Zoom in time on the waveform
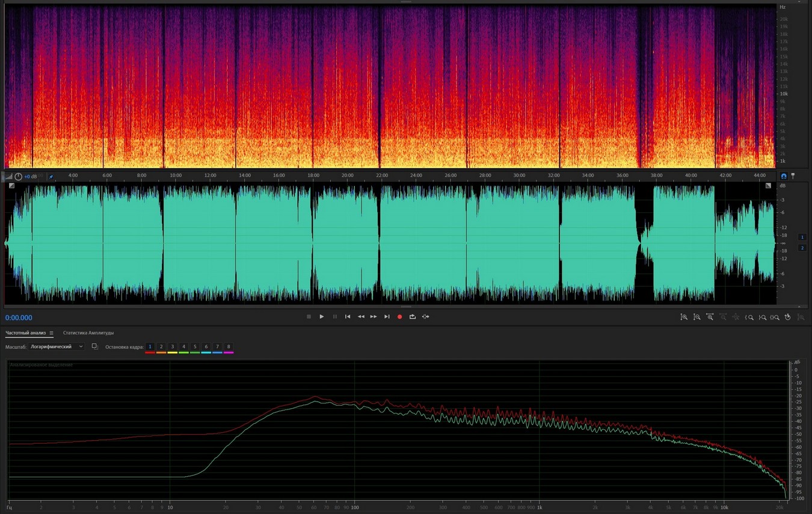 coord(710,317)
